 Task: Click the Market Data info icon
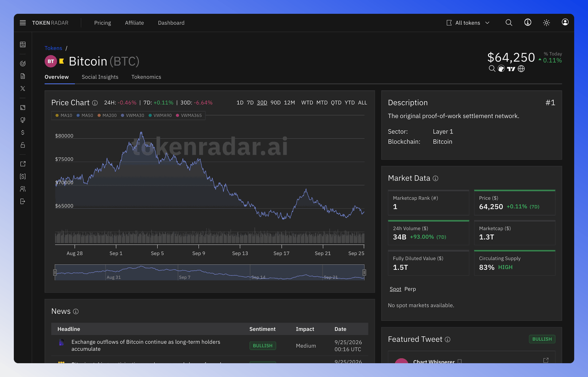(x=435, y=178)
